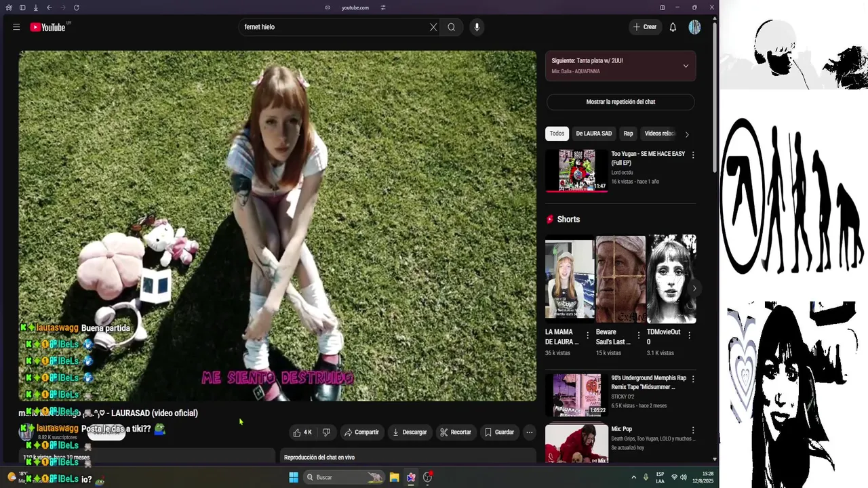Open File Explorer from taskbar
The width and height of the screenshot is (868, 488).
[x=394, y=477]
